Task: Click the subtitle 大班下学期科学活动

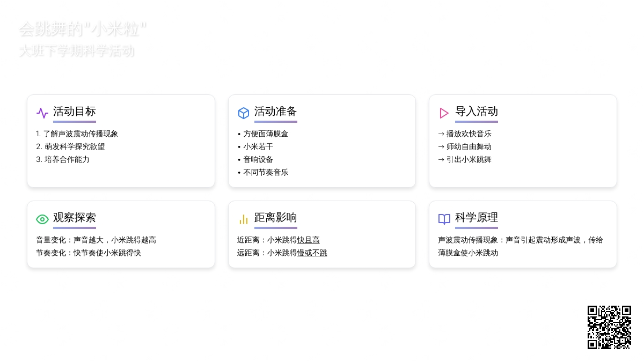Action: tap(77, 51)
